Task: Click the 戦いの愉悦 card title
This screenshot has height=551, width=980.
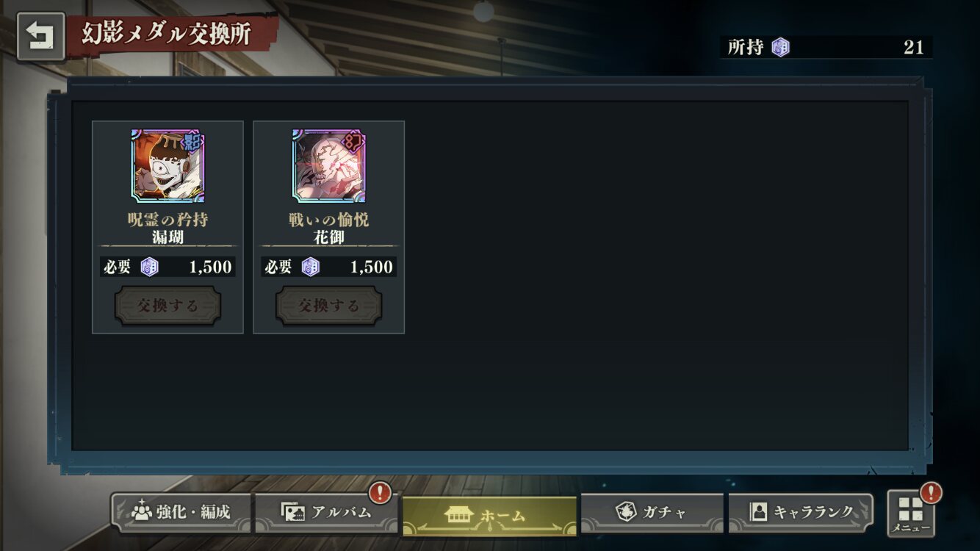Action: coord(328,220)
